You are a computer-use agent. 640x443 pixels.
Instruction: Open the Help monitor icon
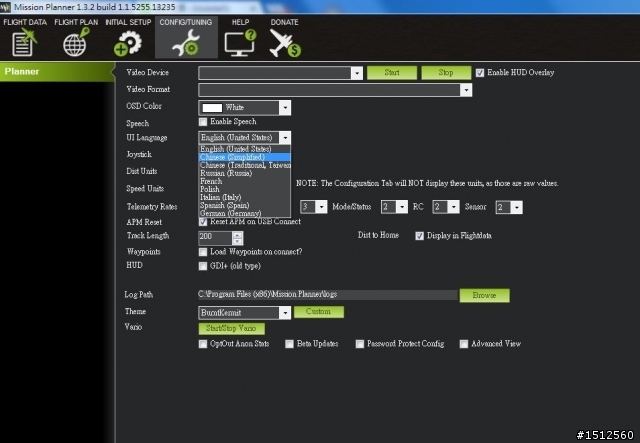(240, 42)
